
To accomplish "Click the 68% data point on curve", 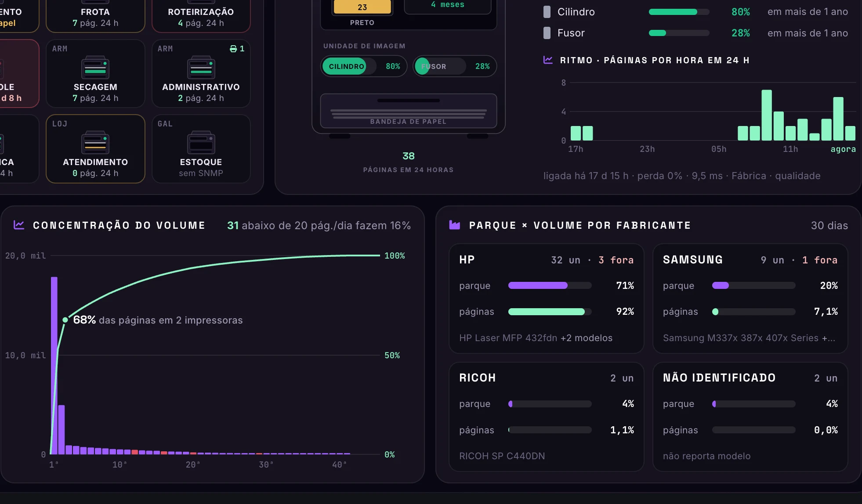I will (x=65, y=320).
